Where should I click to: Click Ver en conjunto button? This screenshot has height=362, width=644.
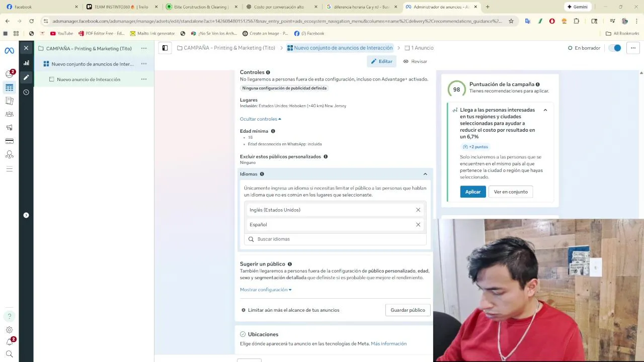[x=511, y=192]
